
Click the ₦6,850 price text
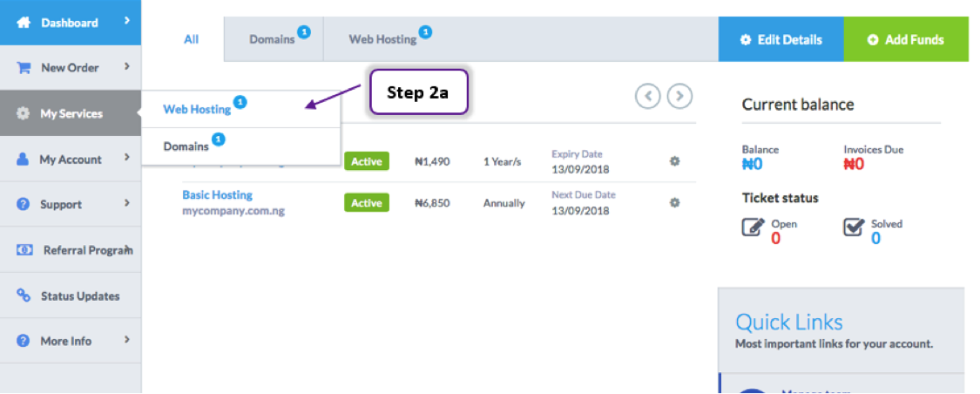pyautogui.click(x=432, y=203)
